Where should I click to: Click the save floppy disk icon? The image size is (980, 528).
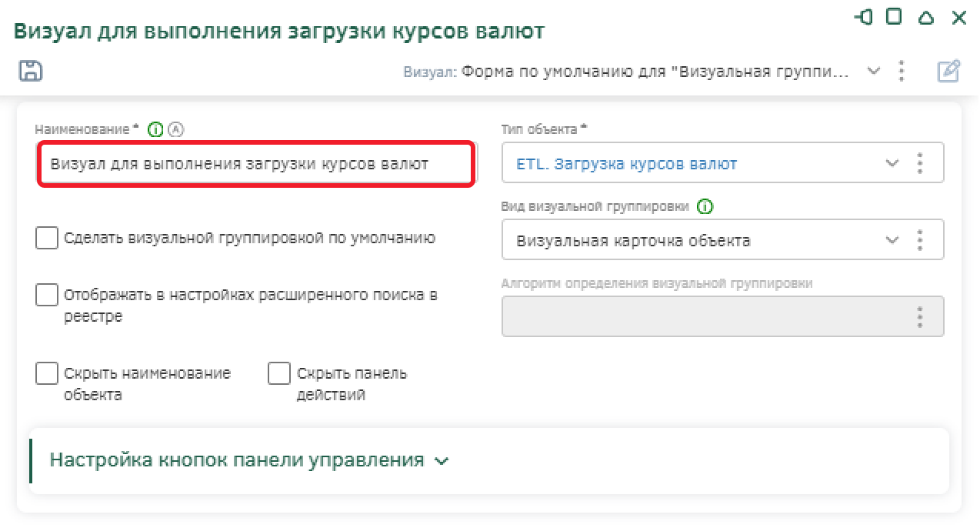tap(31, 71)
